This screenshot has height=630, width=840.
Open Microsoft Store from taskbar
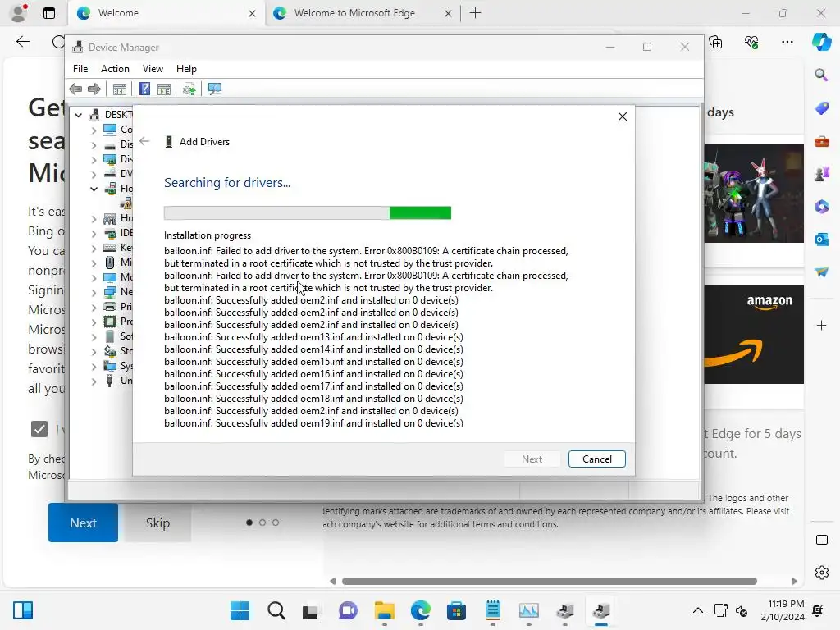(x=456, y=610)
